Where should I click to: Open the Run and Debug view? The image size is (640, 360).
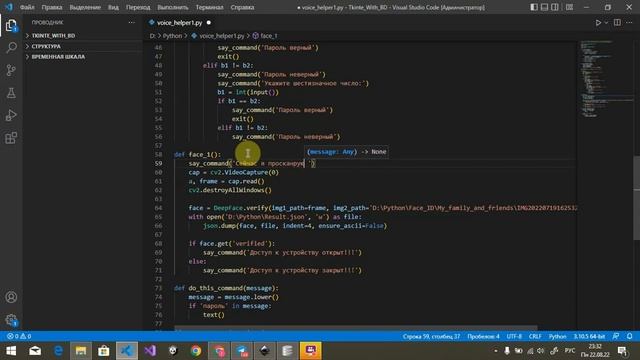pos(11,115)
